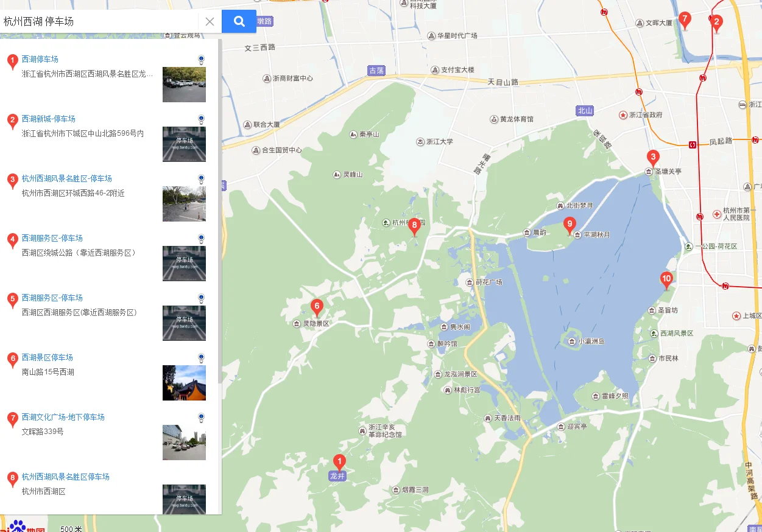Click map marker 9 near 平湖秋月
This screenshot has height=532, width=762.
tap(570, 225)
